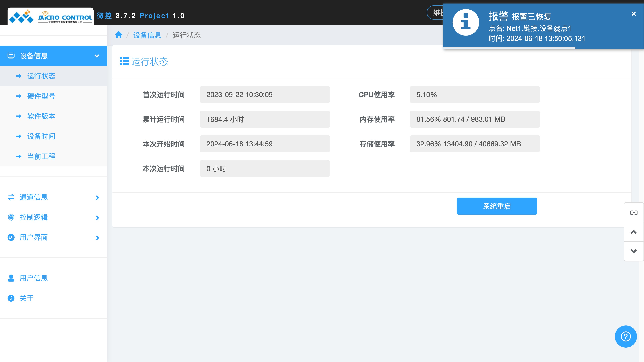This screenshot has width=644, height=362.
Task: Go to 设备时间 page
Action: pos(41,136)
